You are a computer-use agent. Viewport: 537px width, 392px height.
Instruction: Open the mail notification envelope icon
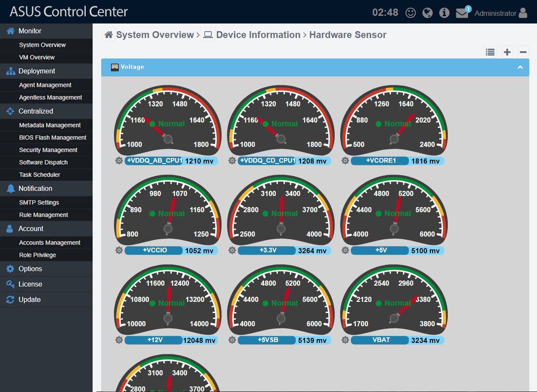462,13
